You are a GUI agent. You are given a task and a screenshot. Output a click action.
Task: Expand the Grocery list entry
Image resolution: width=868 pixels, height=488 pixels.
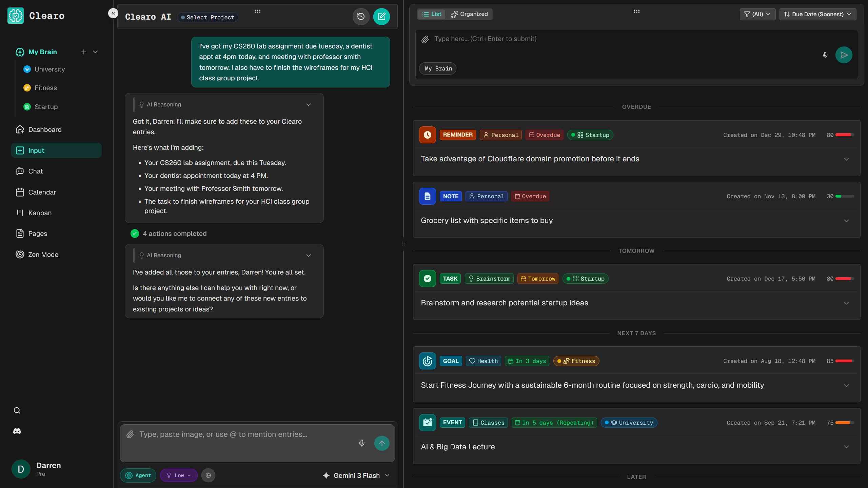[846, 221]
